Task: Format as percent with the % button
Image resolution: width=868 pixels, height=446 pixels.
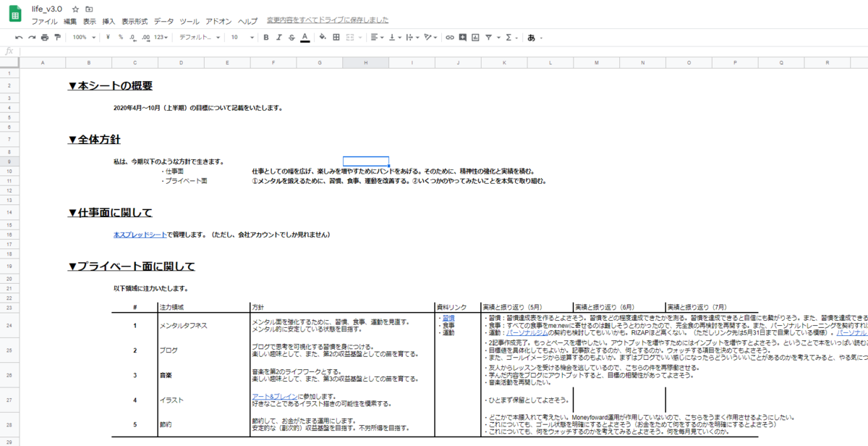Action: (121, 37)
